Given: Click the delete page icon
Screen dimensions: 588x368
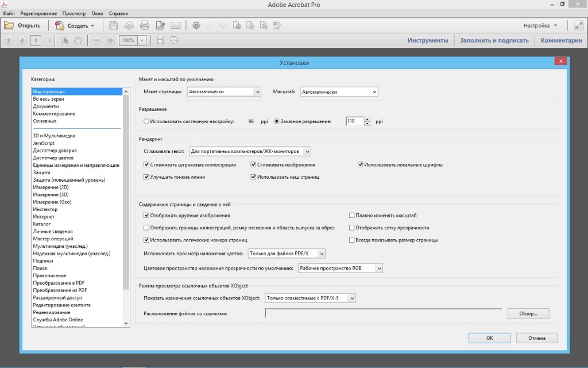Looking at the screenshot, I should pyautogui.click(x=237, y=25).
